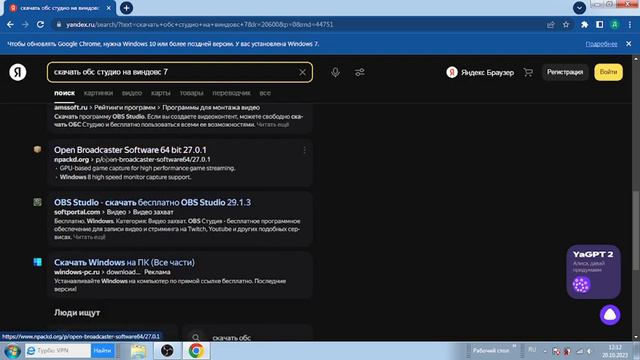Open the Chrome profile avatar
This screenshot has width=640, height=360.
(x=615, y=25)
